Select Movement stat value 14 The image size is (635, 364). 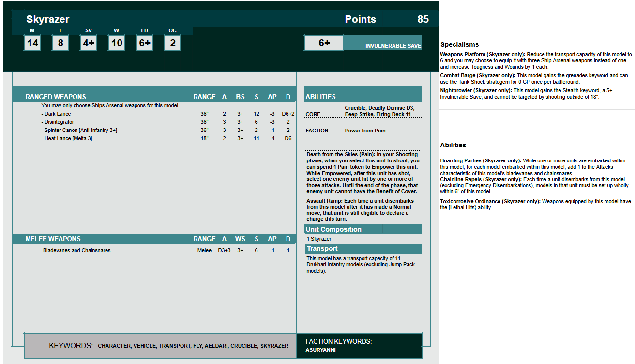tap(32, 43)
